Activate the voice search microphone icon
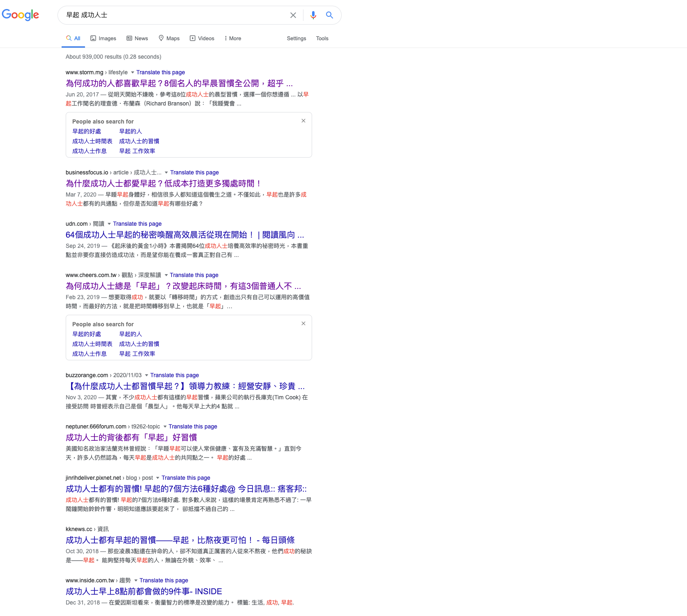Image resolution: width=687 pixels, height=616 pixels. pyautogui.click(x=313, y=15)
